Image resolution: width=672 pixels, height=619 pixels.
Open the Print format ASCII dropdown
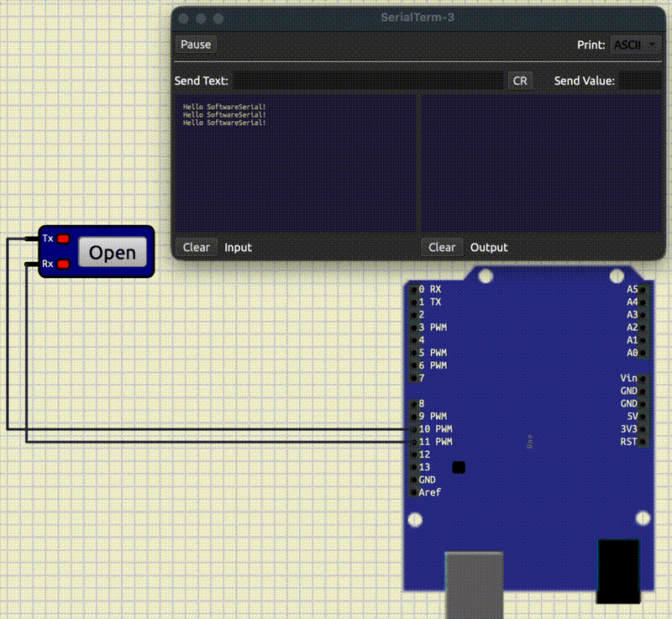click(x=634, y=45)
